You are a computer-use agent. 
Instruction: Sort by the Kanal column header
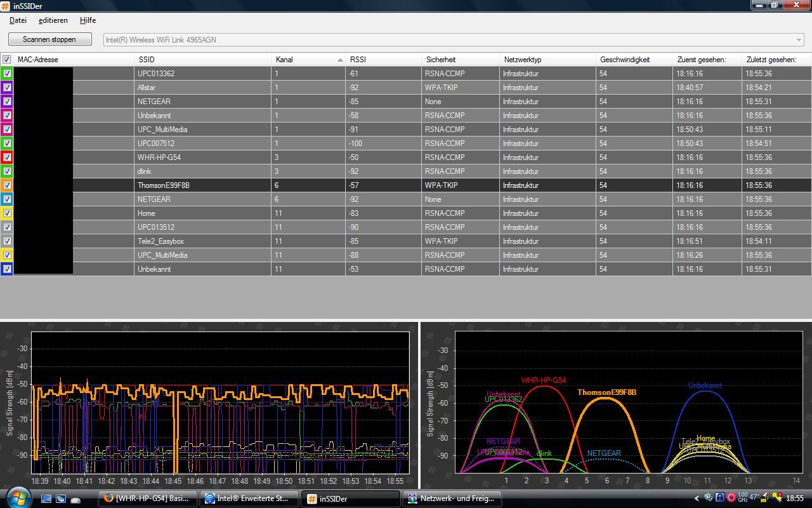308,59
